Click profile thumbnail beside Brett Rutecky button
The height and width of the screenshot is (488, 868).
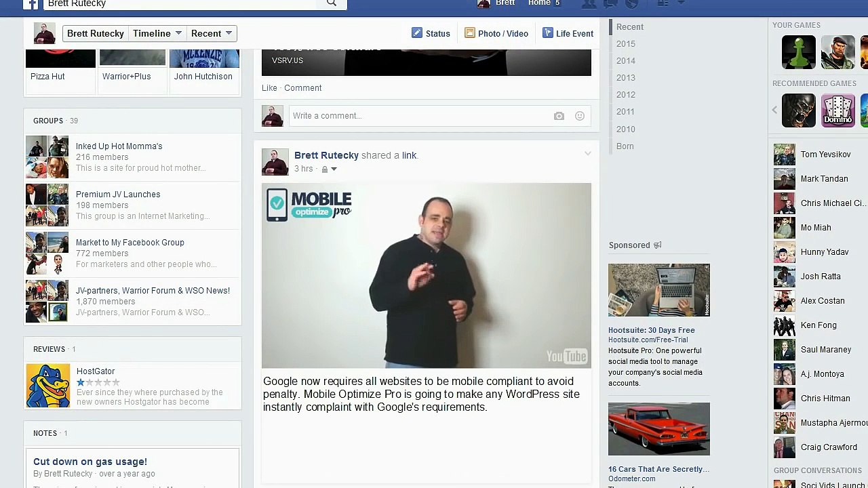(x=45, y=33)
